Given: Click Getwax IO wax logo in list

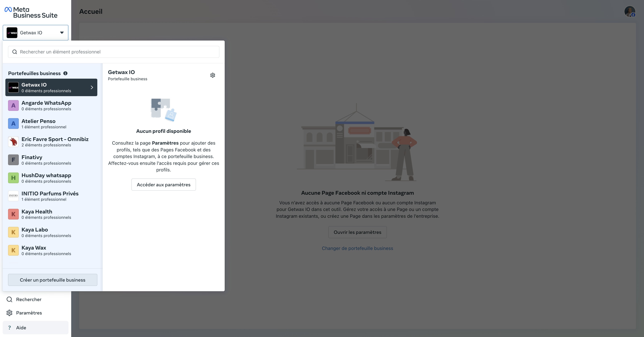Looking at the screenshot, I should (x=13, y=87).
